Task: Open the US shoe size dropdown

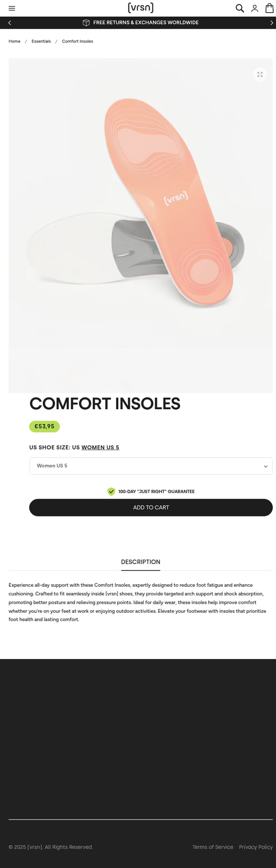Action: click(150, 466)
